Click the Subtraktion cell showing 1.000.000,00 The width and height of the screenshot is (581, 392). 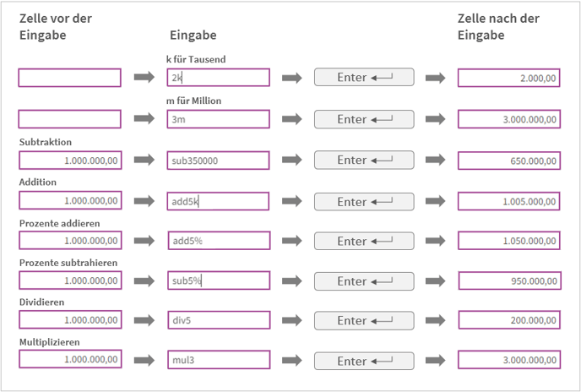coord(70,160)
